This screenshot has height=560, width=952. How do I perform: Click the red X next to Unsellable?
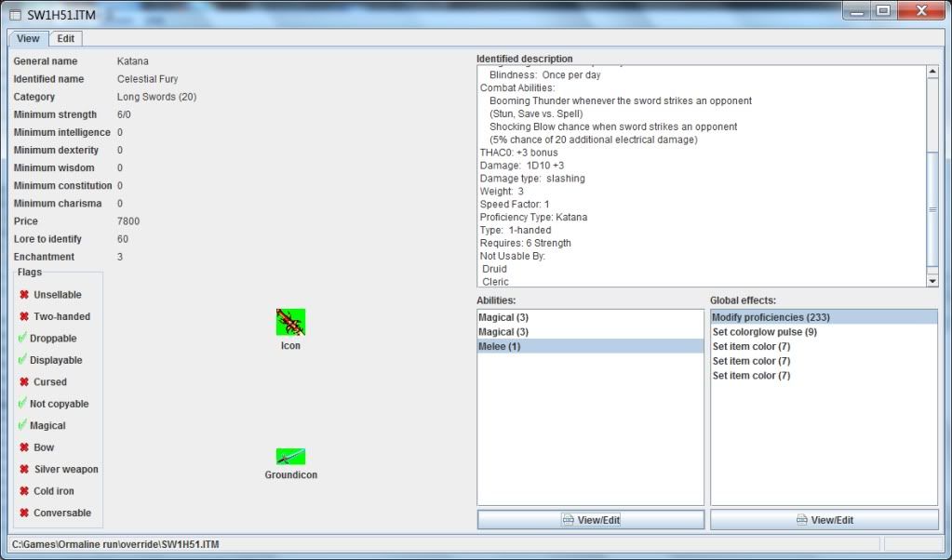click(24, 295)
